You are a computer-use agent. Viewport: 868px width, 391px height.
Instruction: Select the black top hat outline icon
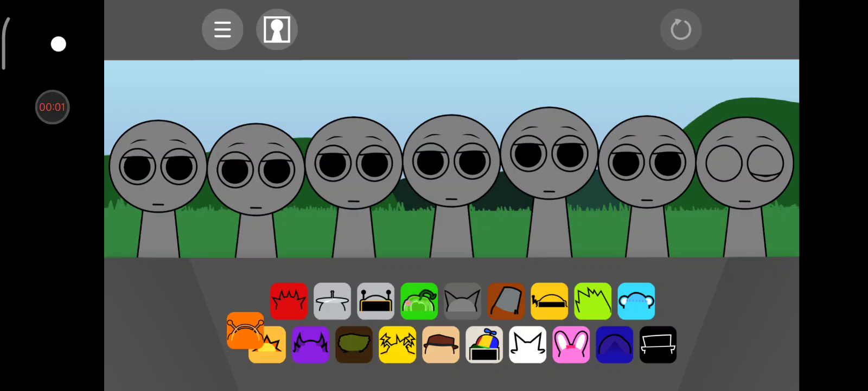(658, 344)
